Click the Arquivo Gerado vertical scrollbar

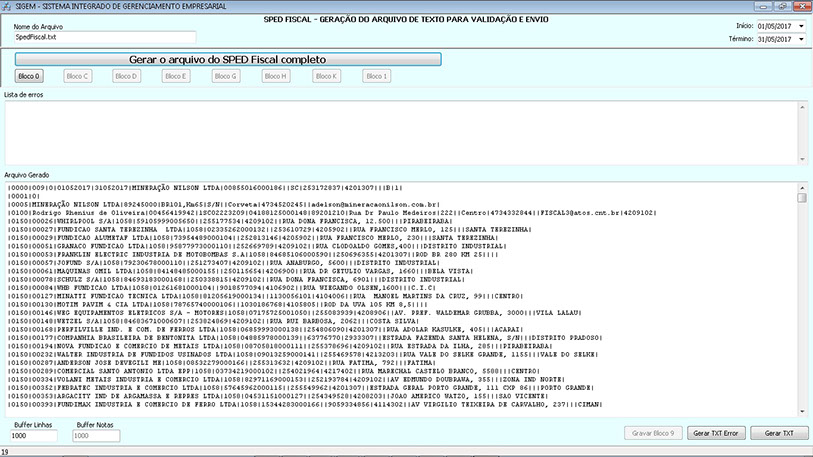pos(801,300)
